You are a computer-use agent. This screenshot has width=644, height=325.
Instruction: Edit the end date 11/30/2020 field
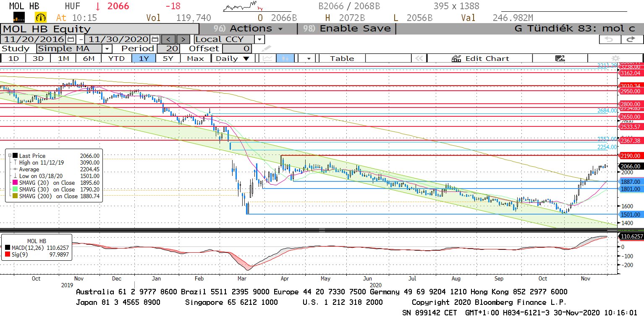118,39
